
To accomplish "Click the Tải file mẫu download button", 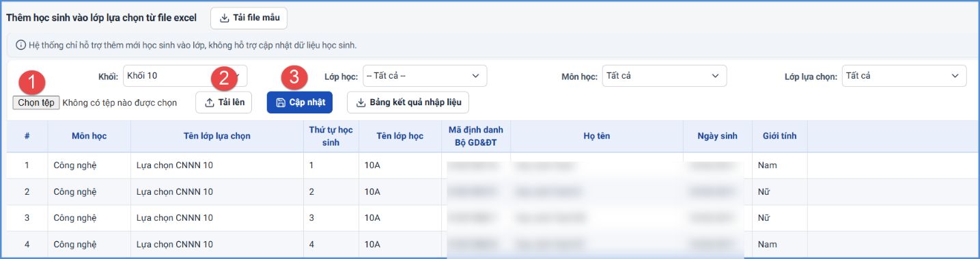I will click(x=249, y=18).
